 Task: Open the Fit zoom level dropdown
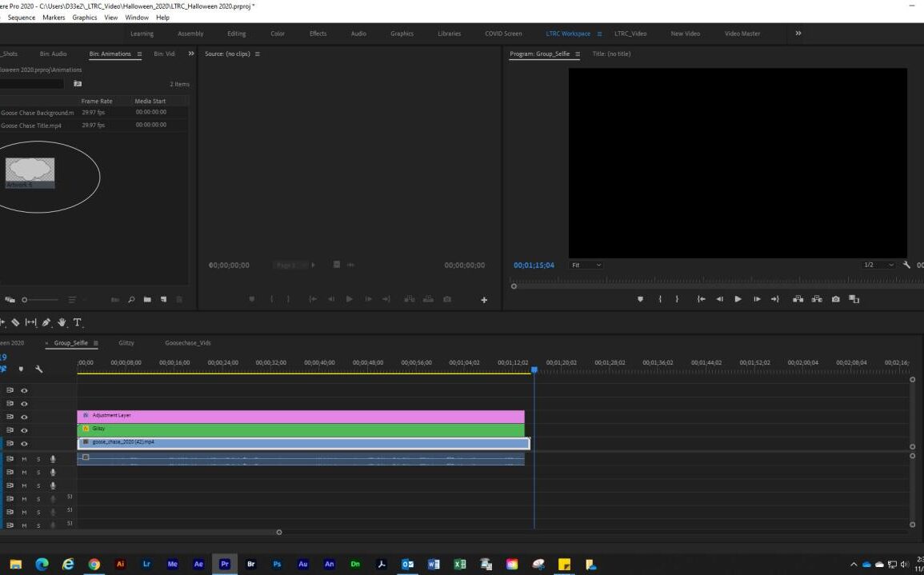(586, 266)
